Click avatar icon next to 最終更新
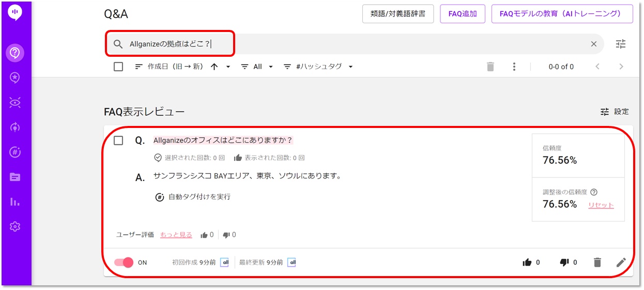The height and width of the screenshot is (290, 644). click(x=292, y=263)
